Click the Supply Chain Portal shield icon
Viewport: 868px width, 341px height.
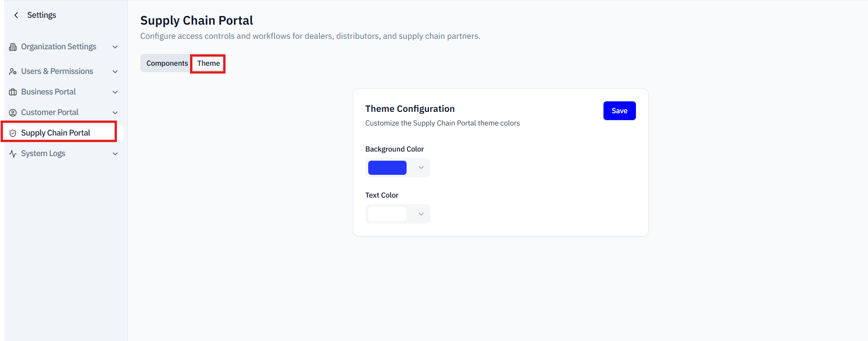13,133
